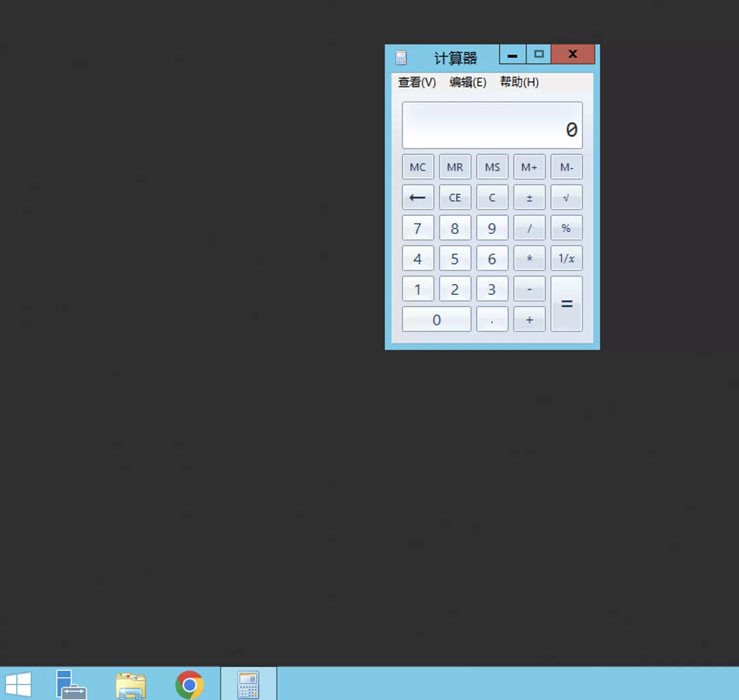
Task: Open Chrome from the taskbar
Action: [x=190, y=685]
